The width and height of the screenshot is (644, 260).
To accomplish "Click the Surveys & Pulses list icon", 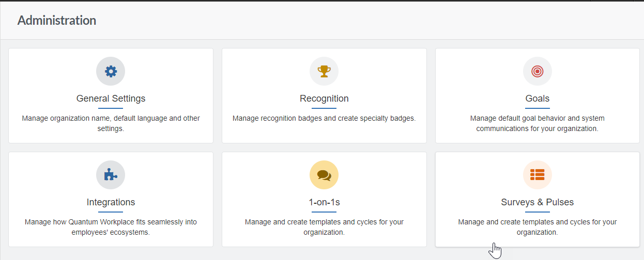I will click(538, 175).
